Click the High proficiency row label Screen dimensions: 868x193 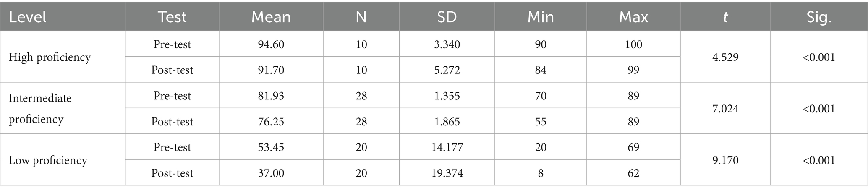click(50, 57)
